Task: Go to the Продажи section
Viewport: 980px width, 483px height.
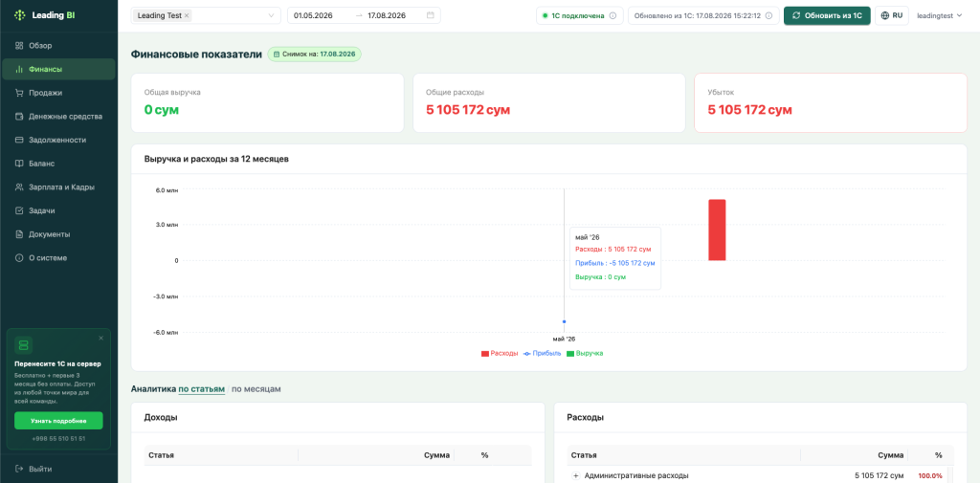Action: pos(58,93)
